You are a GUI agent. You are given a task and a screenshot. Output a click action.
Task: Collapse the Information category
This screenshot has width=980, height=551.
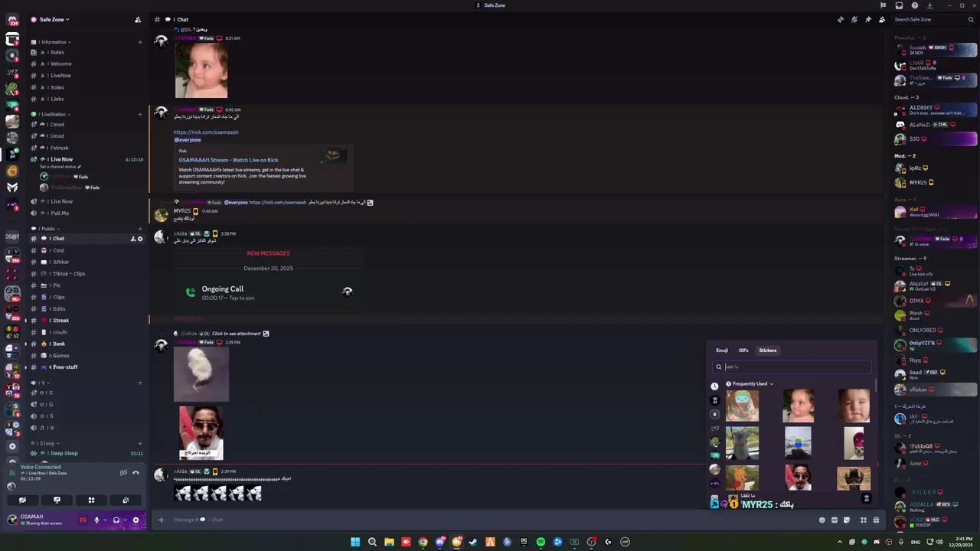(54, 42)
